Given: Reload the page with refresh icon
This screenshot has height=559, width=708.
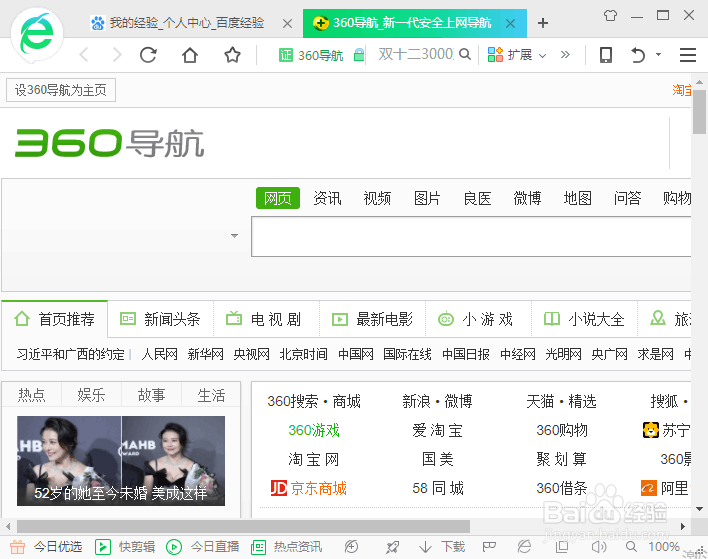Looking at the screenshot, I should [148, 55].
